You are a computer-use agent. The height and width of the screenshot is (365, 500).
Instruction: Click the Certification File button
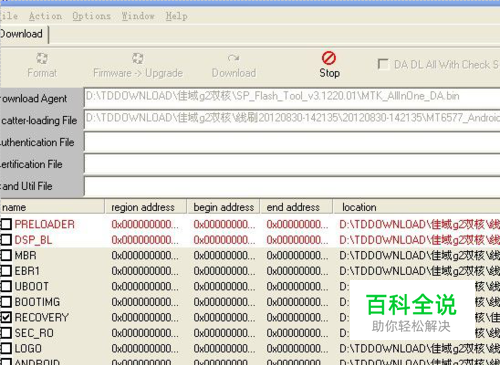41,164
